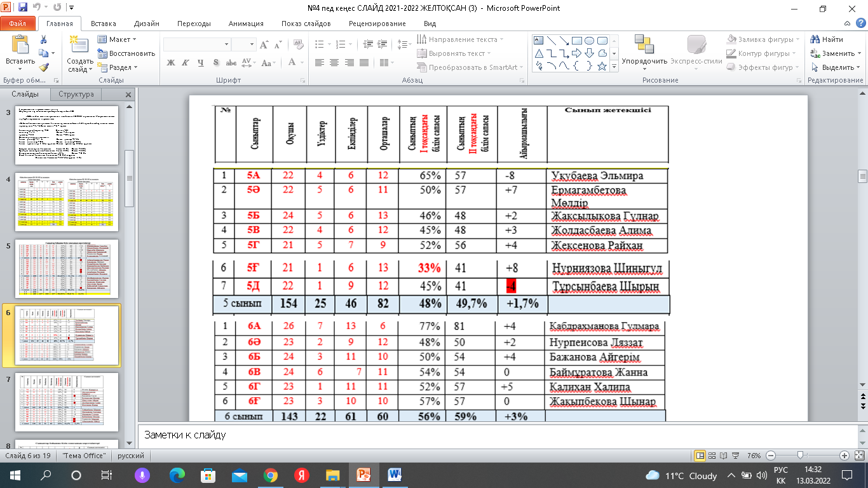Select slide 7 thumbnail in the pane
This screenshot has height=488, width=868.
tap(67, 398)
